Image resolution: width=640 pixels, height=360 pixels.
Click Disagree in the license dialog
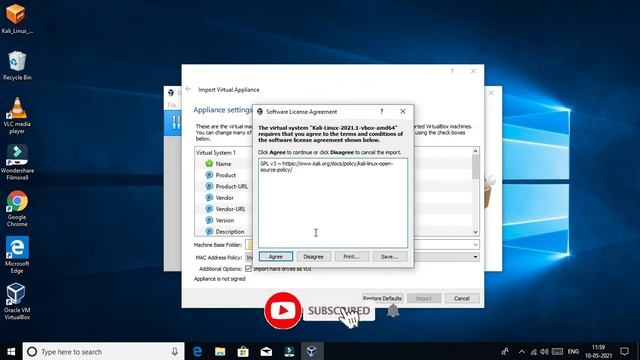click(x=313, y=256)
